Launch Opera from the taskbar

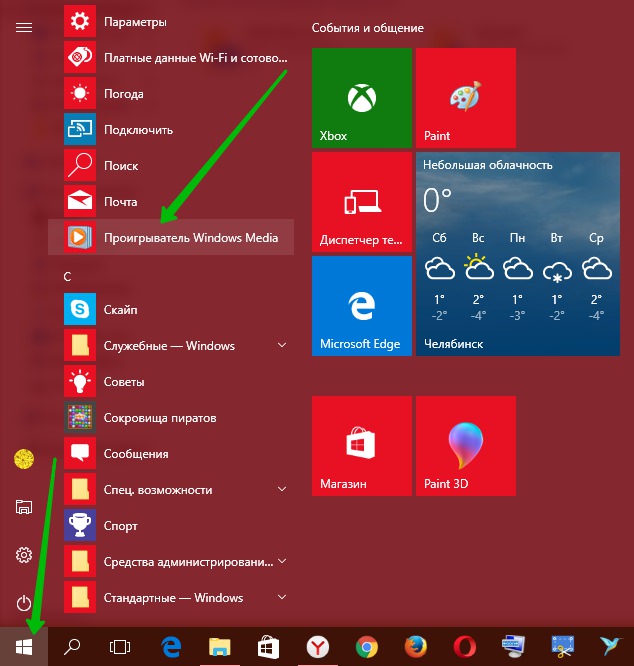[x=465, y=647]
